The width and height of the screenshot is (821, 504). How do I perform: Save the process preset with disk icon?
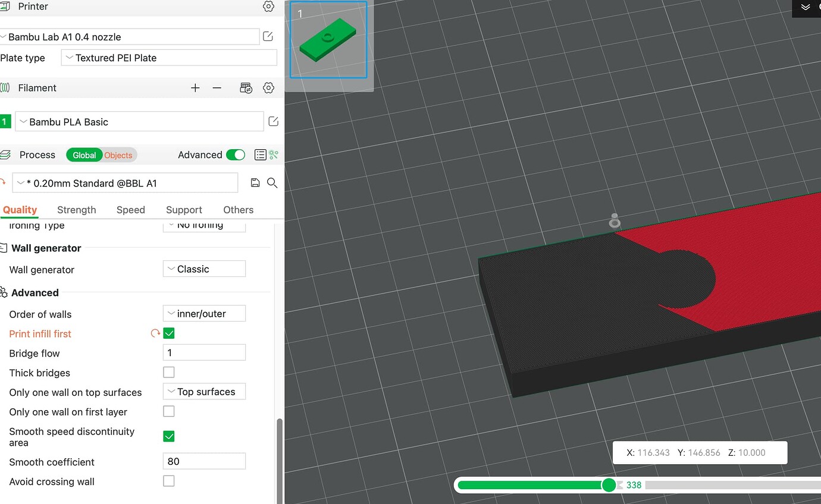click(x=255, y=183)
